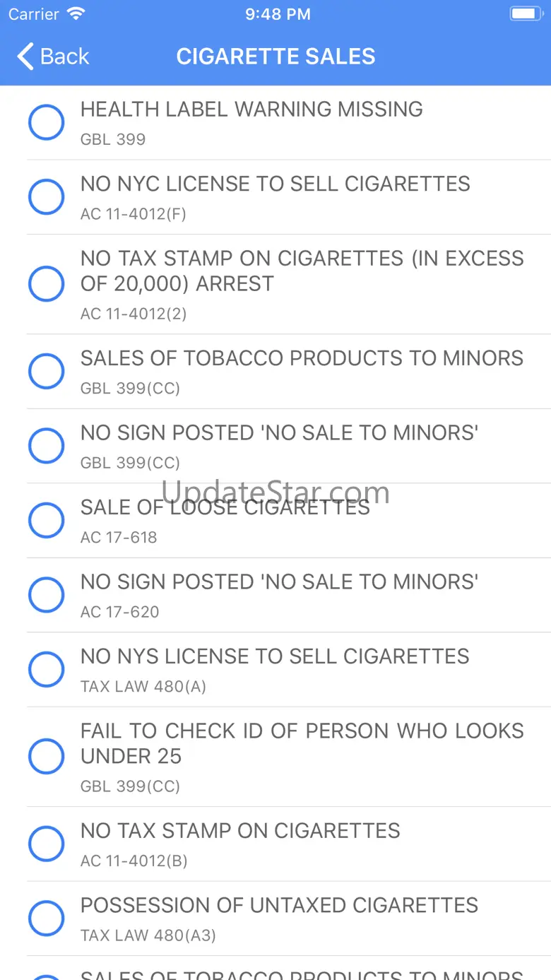Image resolution: width=551 pixels, height=980 pixels.
Task: Tap the AC 17-618 code label
Action: point(119,538)
